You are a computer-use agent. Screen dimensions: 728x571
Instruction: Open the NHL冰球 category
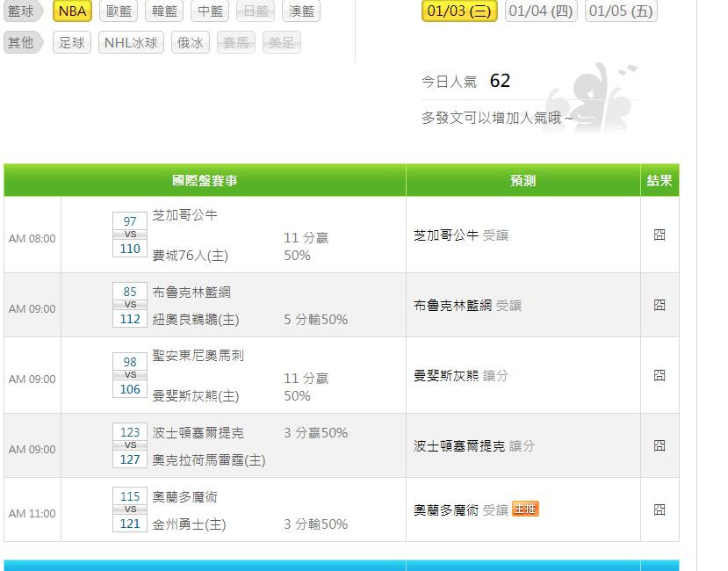pyautogui.click(x=131, y=42)
